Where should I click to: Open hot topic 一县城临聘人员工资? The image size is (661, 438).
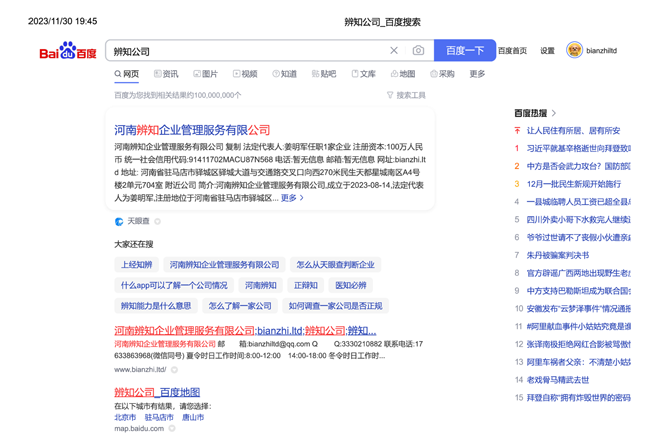click(578, 202)
